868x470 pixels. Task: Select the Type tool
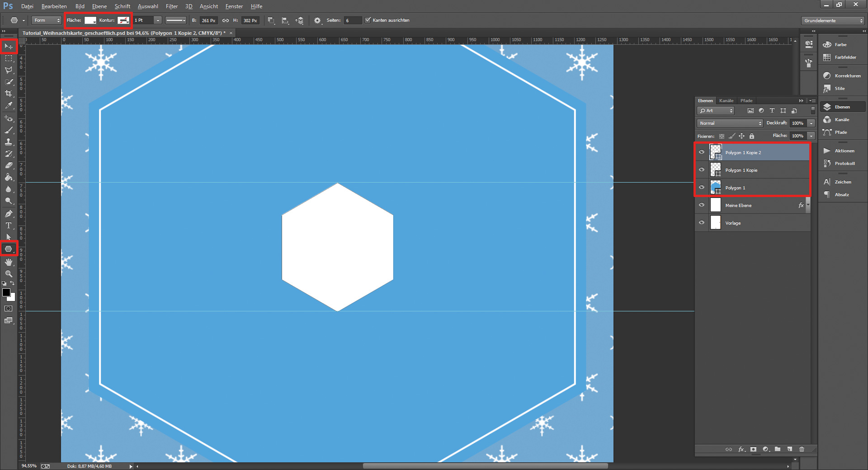(9, 226)
